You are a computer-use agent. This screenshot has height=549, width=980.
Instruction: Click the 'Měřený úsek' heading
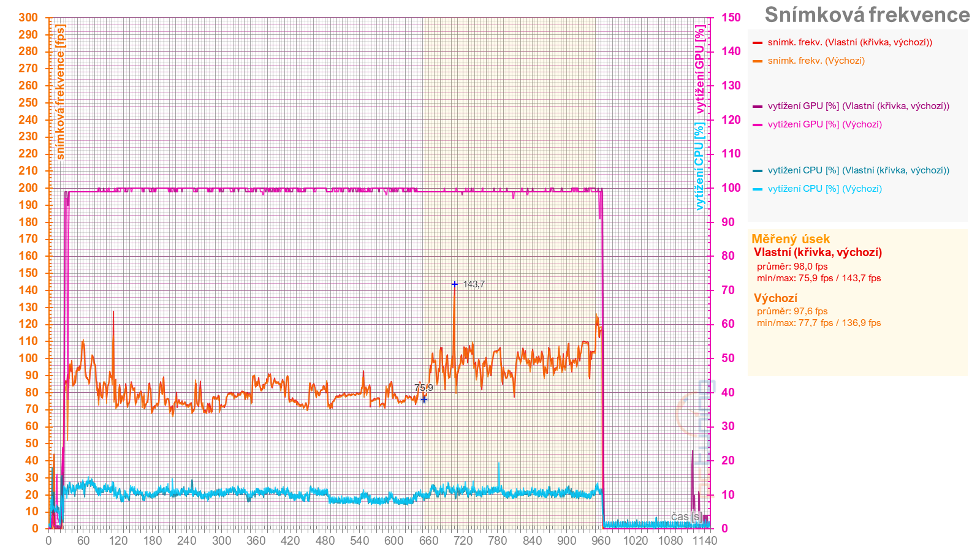coord(791,239)
